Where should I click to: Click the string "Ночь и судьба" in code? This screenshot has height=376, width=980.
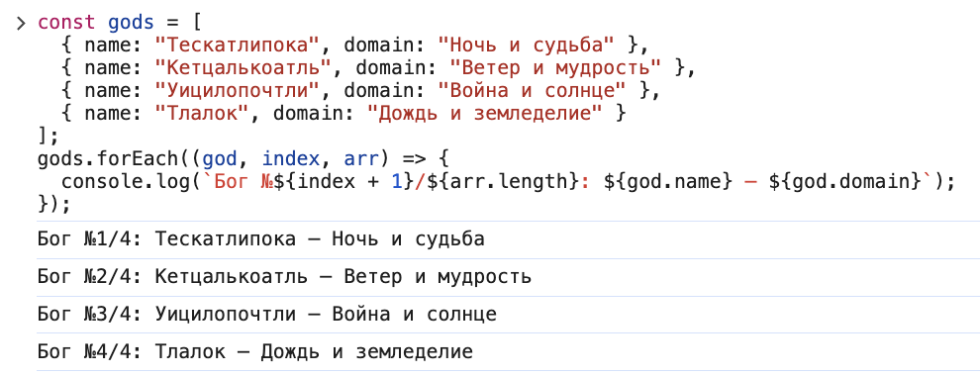pos(527,46)
